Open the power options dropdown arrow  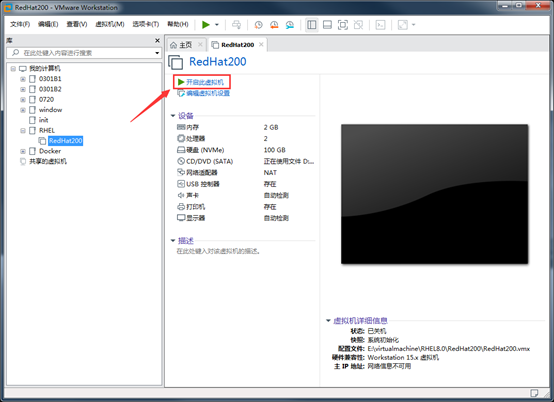217,25
